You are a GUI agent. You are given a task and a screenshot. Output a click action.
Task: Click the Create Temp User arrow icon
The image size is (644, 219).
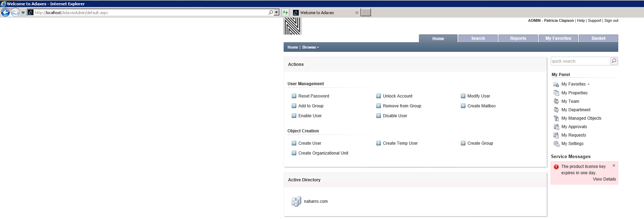[x=378, y=143]
